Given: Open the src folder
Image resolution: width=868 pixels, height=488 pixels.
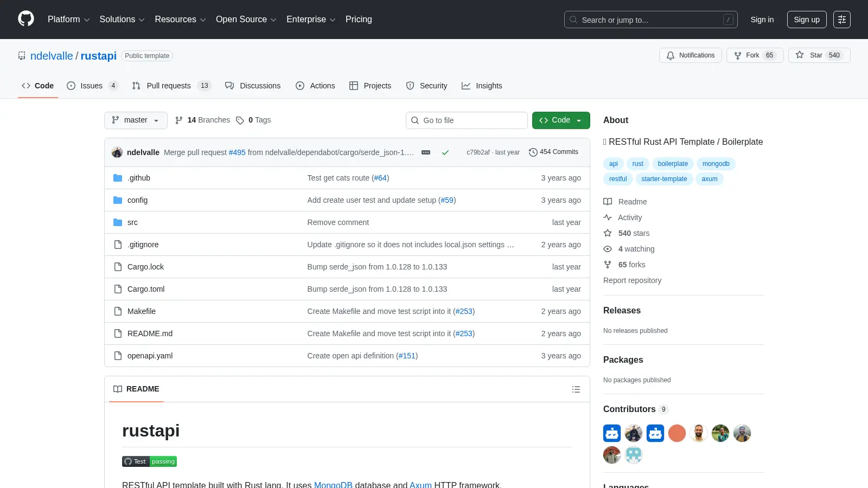Looking at the screenshot, I should coord(132,222).
